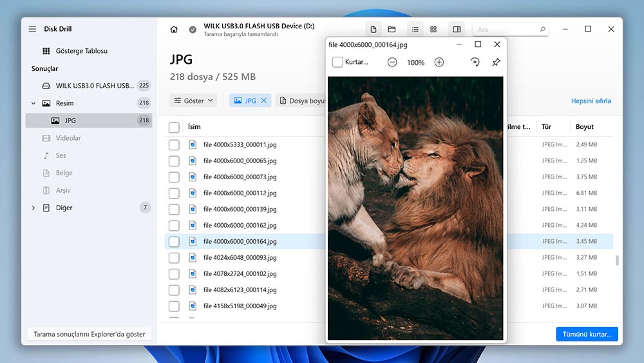This screenshot has height=363, width=644.
Task: Toggle the preview side panel icon
Action: tap(457, 29)
